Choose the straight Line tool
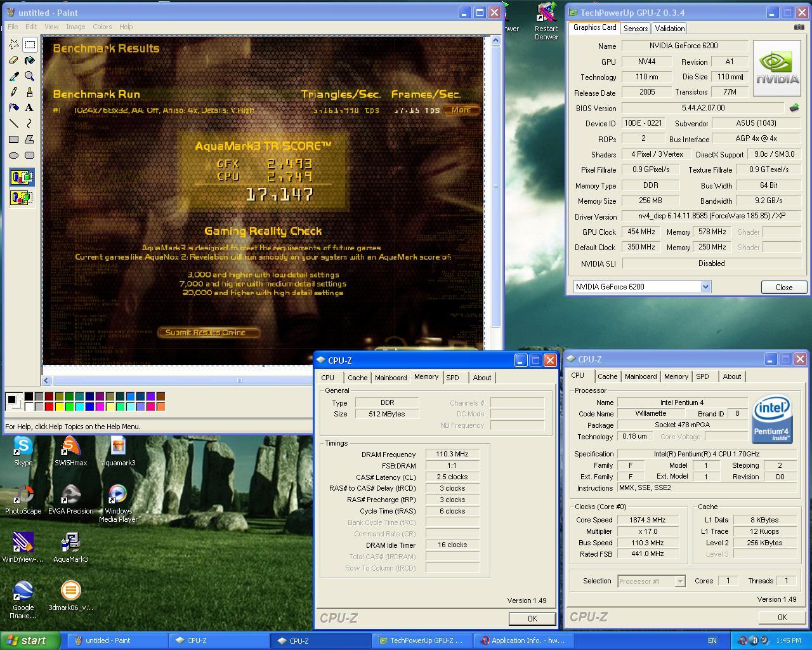Image resolution: width=812 pixels, height=650 pixels. coord(14,124)
